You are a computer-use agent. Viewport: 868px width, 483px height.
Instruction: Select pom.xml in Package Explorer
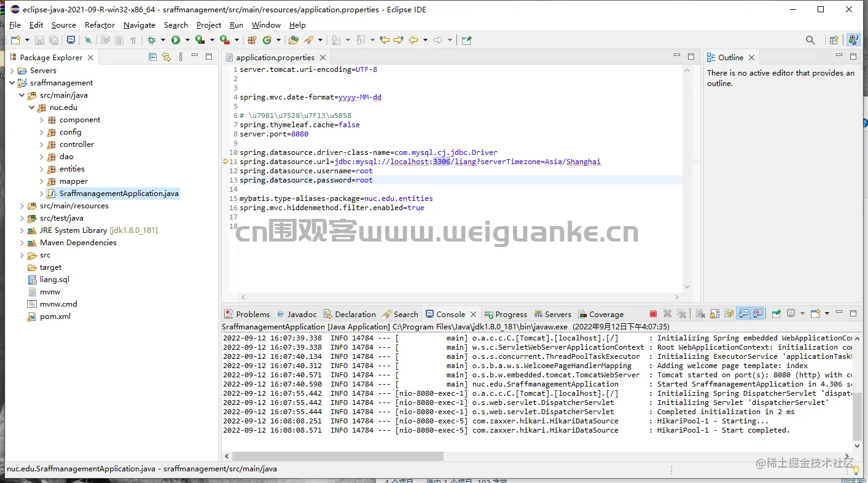pos(55,316)
